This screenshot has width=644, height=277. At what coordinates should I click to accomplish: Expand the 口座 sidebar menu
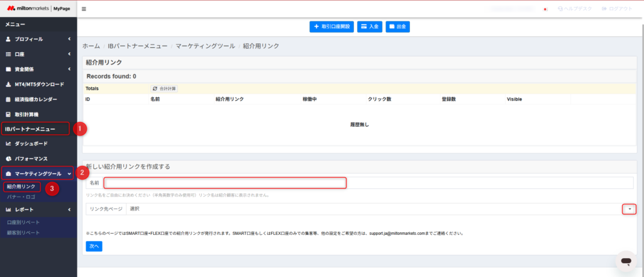(38, 54)
